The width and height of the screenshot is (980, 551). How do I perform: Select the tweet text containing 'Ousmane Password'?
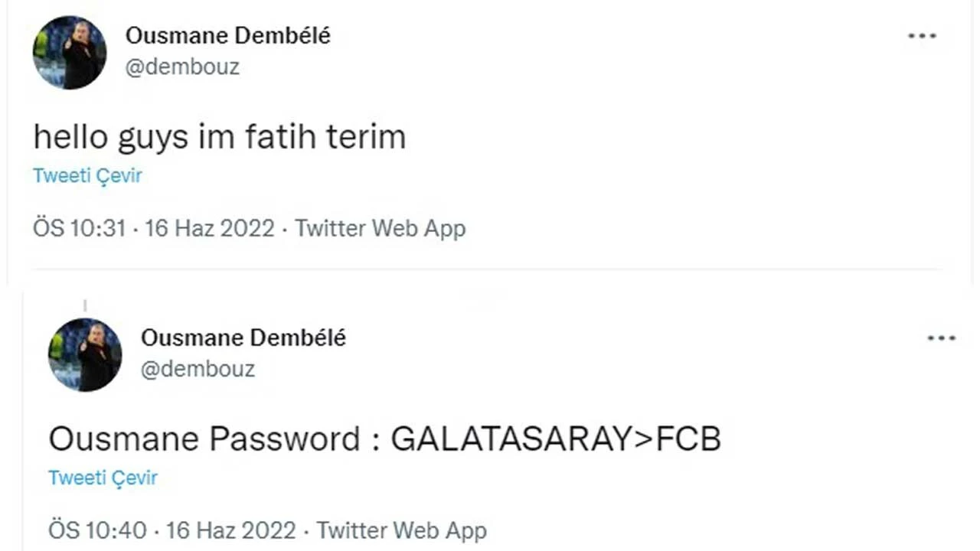coord(384,439)
